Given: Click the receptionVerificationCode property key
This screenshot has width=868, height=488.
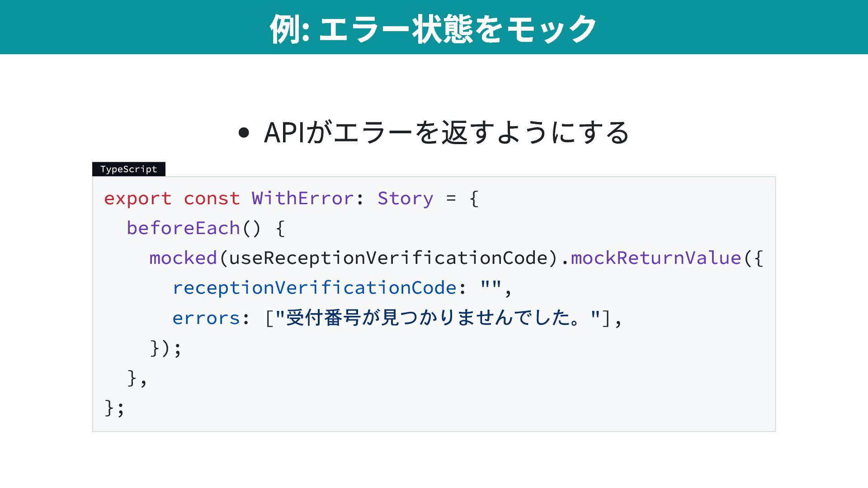Looking at the screenshot, I should [314, 288].
